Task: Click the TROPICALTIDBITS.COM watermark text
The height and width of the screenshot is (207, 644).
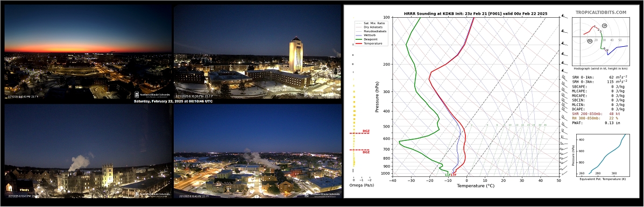Action: pos(600,13)
